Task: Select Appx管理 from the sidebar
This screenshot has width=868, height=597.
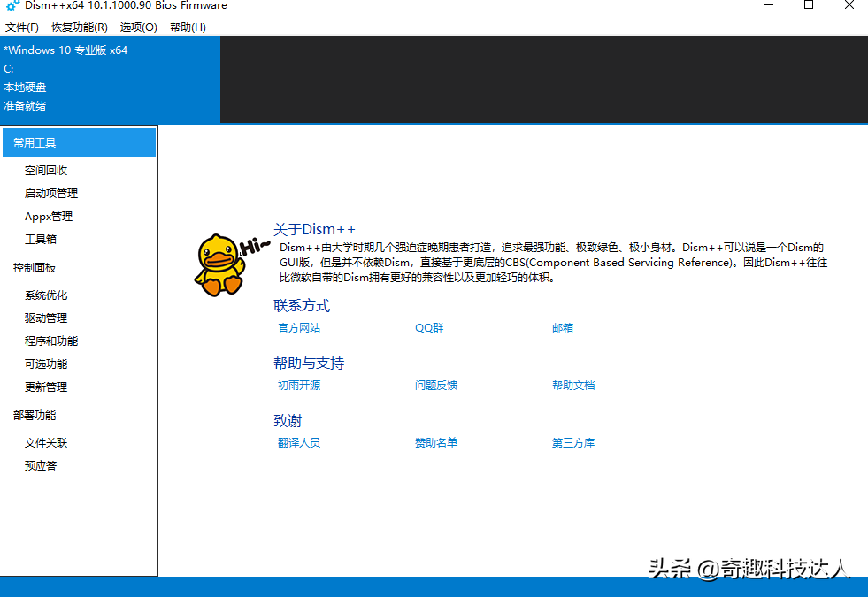Action: coord(47,216)
